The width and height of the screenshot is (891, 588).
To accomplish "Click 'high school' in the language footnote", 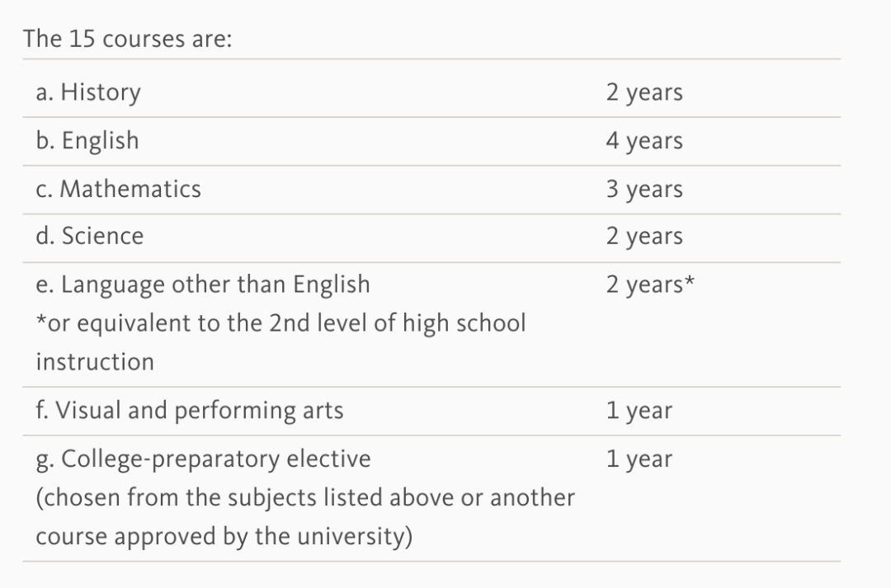I will (464, 323).
